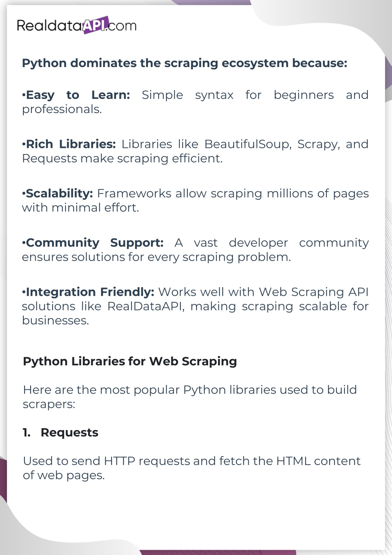Viewport: 392px width, 555px height.
Task: Click the heading about Python dominating scraping
Action: tap(184, 63)
